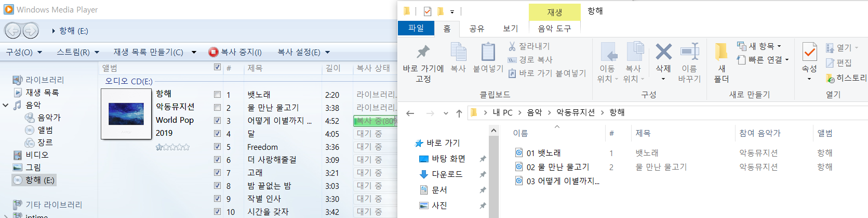Switch to the 공유 ribbon tab

pyautogui.click(x=476, y=29)
